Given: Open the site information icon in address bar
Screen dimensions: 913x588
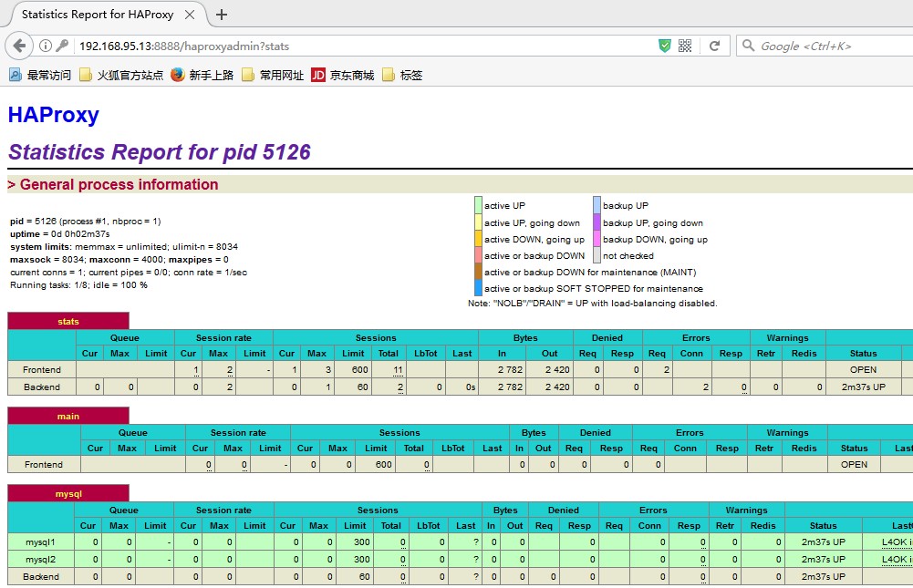Looking at the screenshot, I should tap(46, 46).
